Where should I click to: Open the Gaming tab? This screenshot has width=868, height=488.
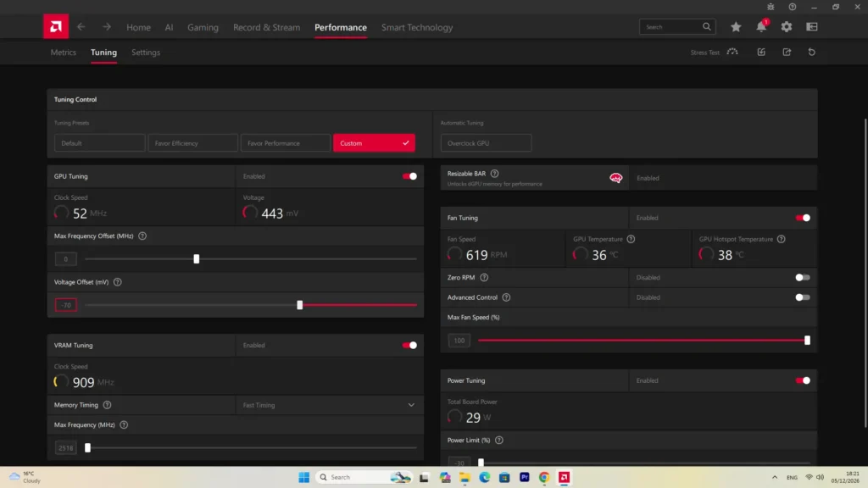[x=203, y=27]
